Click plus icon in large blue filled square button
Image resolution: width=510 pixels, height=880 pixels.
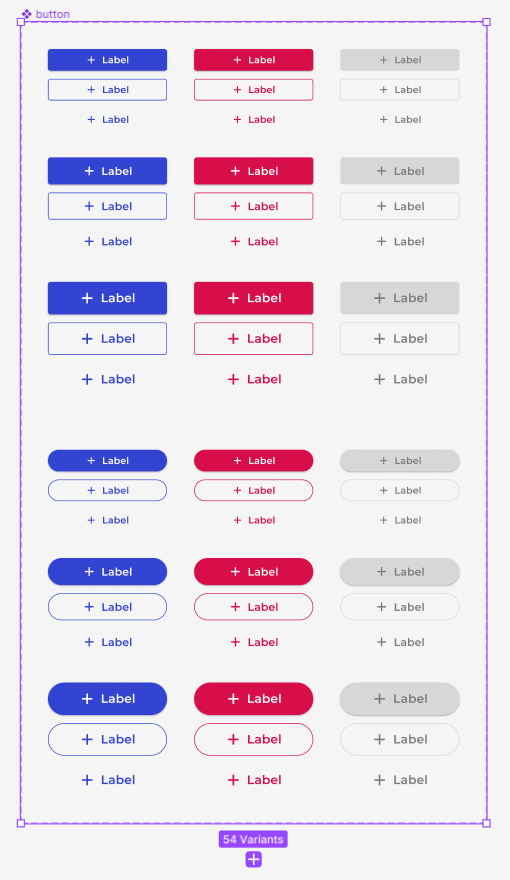[x=87, y=298]
